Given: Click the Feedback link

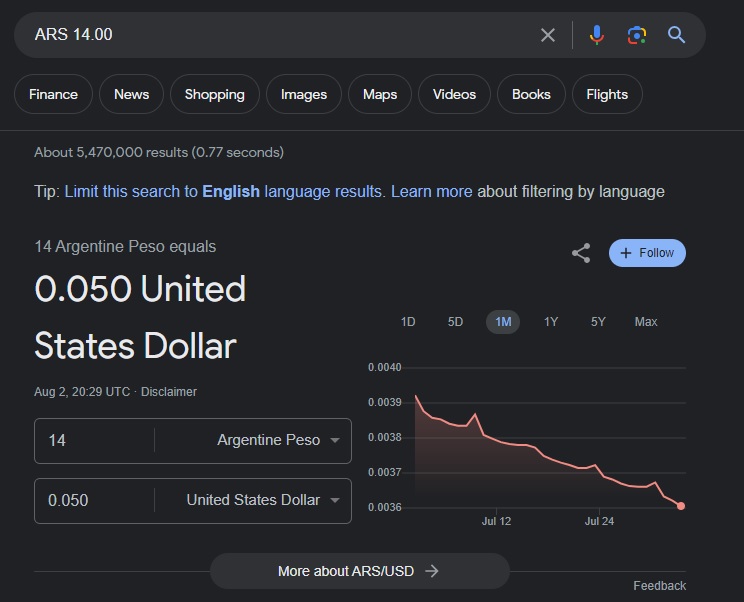Looking at the screenshot, I should pos(660,586).
